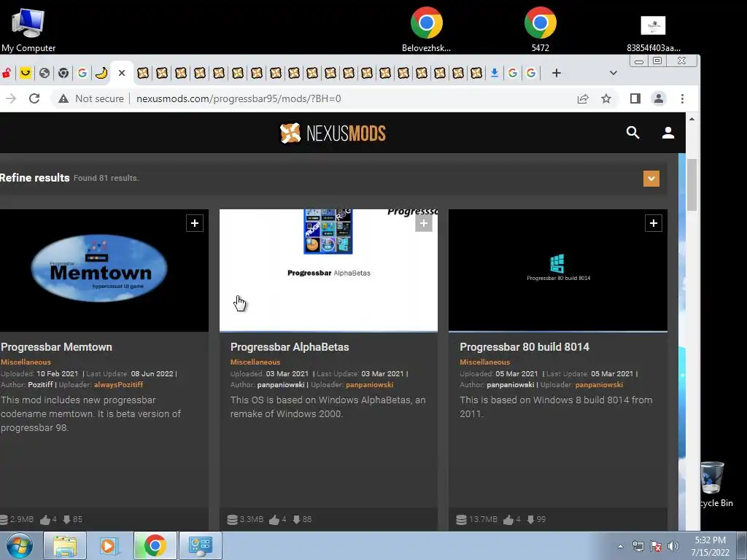Screen dimensions: 747x560
Task: Switch to the tab with the red padlock favicon
Action: point(7,73)
